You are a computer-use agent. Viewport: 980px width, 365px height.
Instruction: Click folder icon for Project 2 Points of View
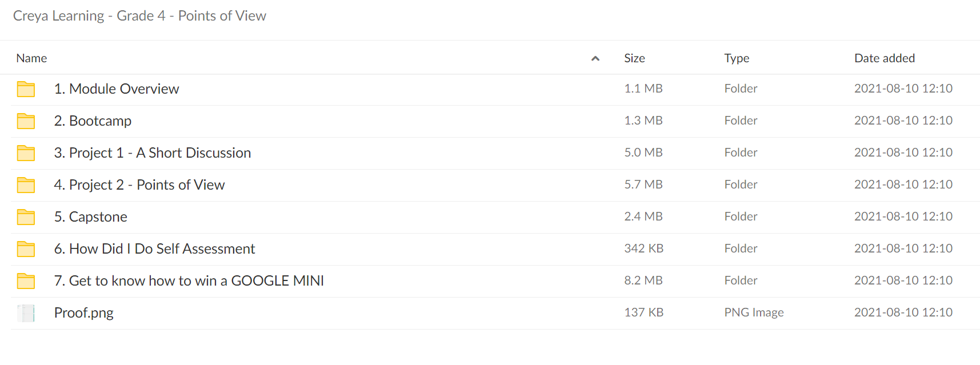coord(26,185)
